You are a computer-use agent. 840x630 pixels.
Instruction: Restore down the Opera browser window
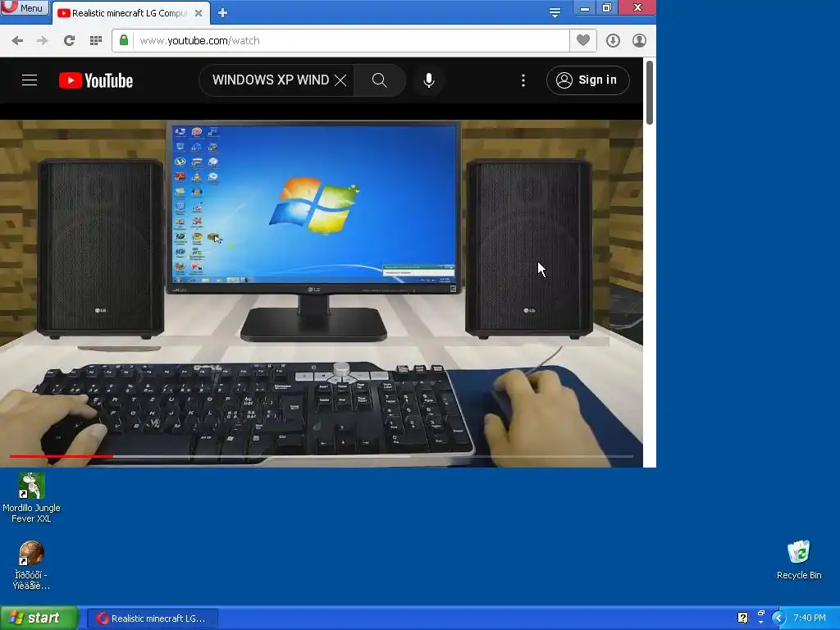pos(607,8)
